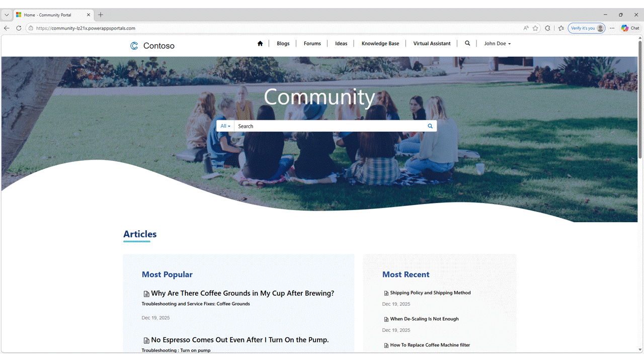
Task: Click the home icon in navigation bar
Action: (260, 44)
